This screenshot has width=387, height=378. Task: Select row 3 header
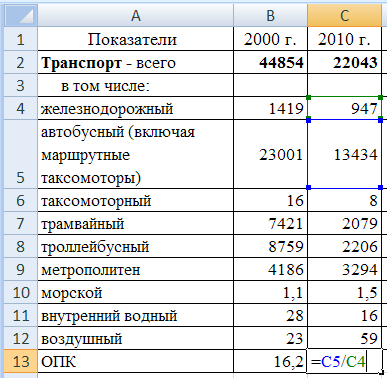[x=21, y=85]
